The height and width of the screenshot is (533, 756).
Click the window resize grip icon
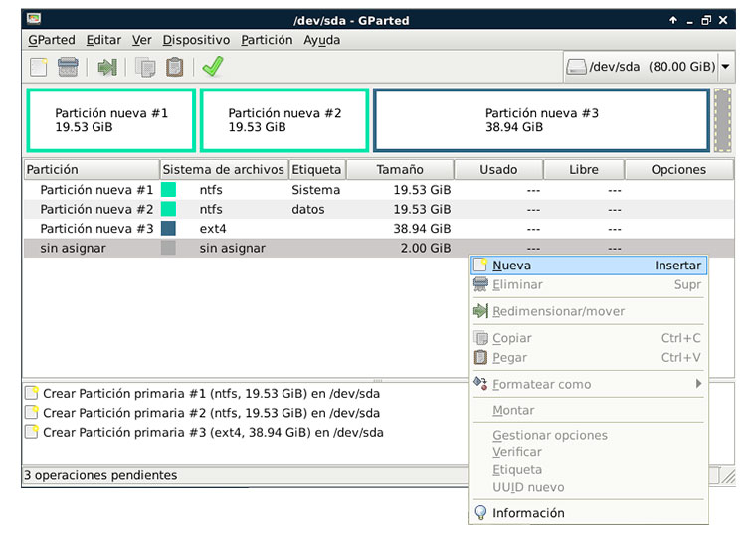tap(728, 476)
